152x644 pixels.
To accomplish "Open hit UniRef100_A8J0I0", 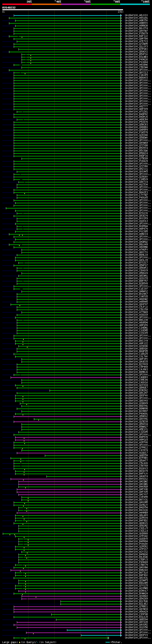I will [x=137, y=15].
